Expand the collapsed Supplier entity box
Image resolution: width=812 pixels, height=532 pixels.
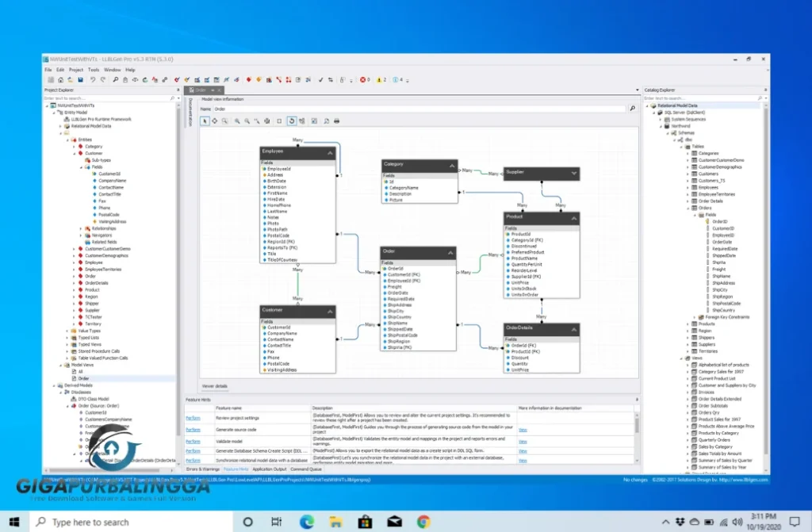click(x=574, y=173)
